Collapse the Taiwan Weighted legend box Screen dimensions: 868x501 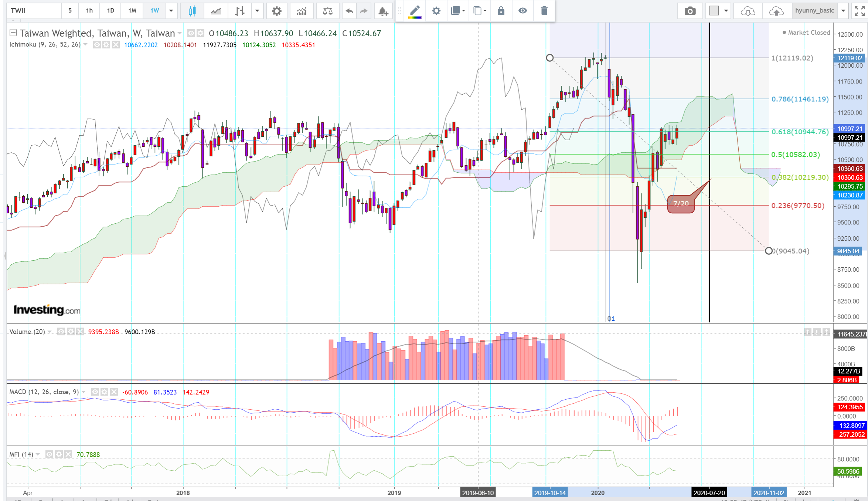[13, 33]
